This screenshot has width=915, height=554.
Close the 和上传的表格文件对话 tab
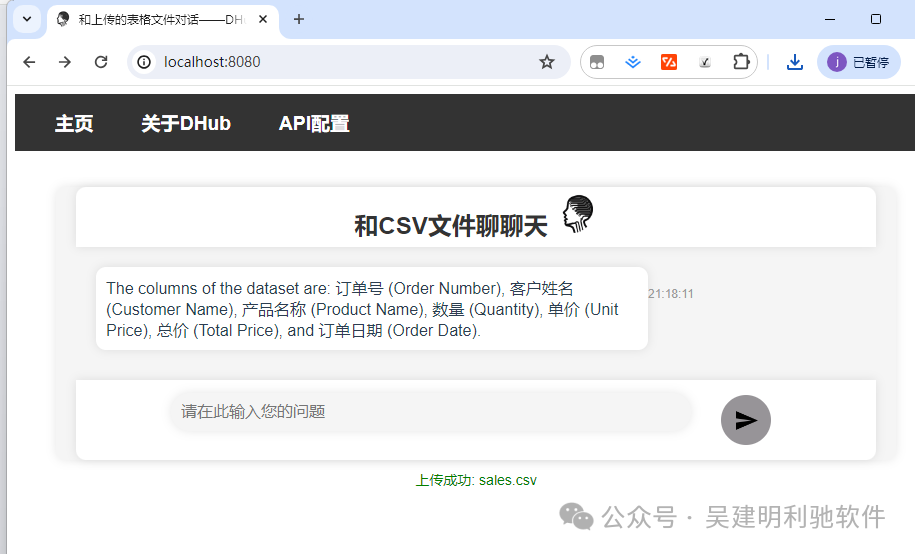point(263,19)
